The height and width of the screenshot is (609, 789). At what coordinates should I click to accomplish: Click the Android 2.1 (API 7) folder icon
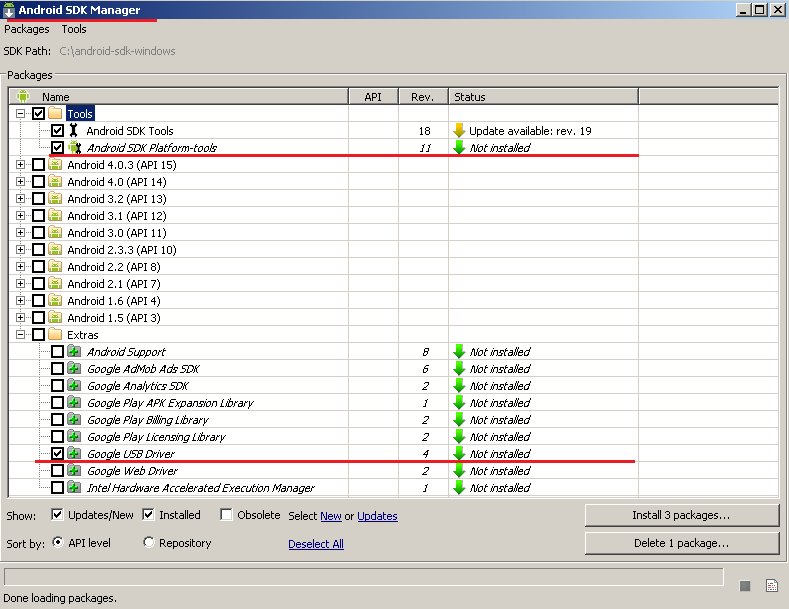55,283
